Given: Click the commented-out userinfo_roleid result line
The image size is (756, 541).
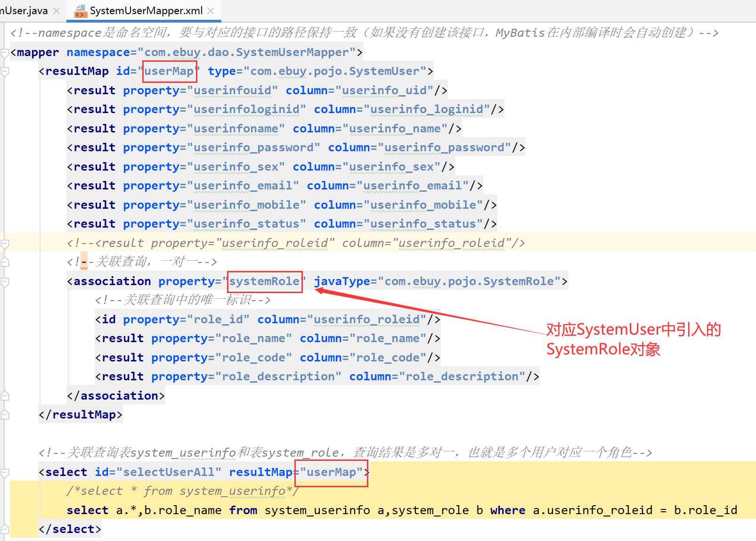Looking at the screenshot, I should point(296,243).
